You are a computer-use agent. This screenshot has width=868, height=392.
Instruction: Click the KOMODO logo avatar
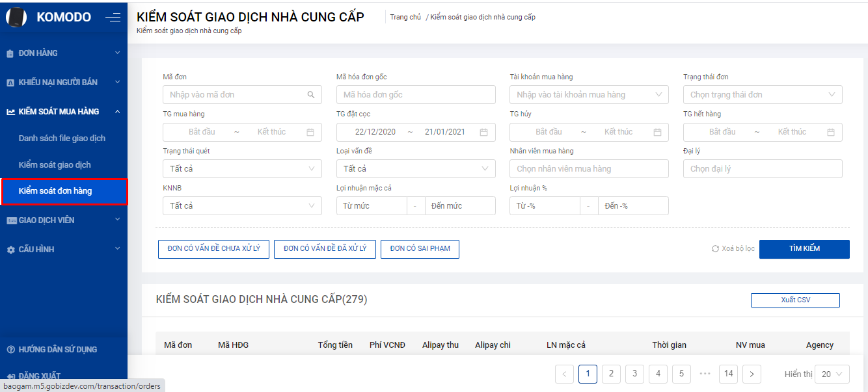tap(16, 18)
